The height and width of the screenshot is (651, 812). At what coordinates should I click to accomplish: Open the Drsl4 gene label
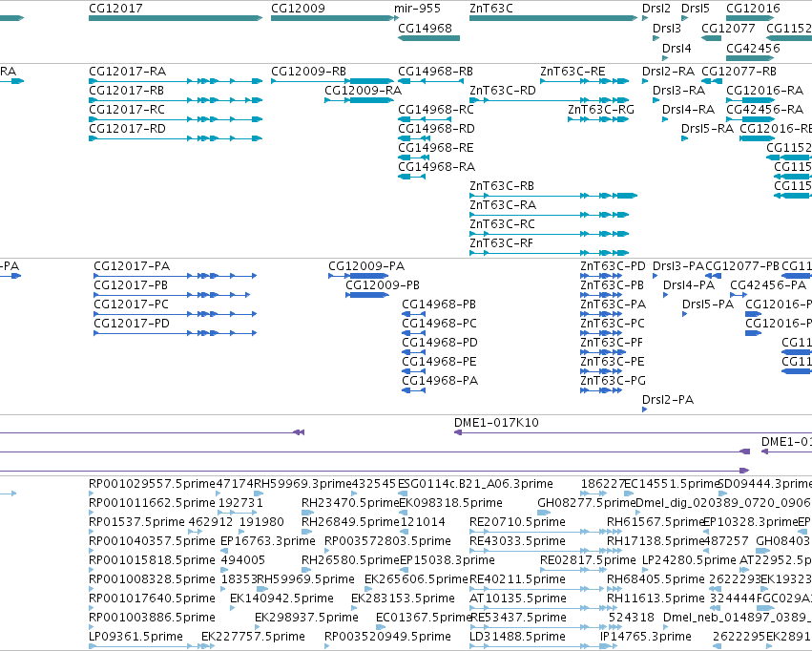pos(677,49)
